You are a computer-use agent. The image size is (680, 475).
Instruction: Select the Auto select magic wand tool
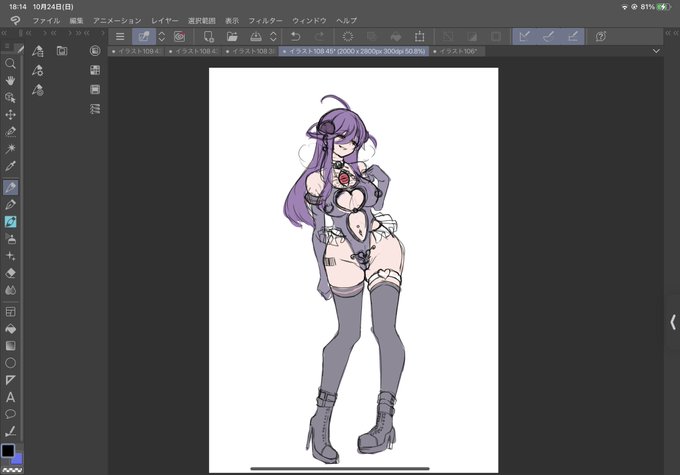coord(10,149)
